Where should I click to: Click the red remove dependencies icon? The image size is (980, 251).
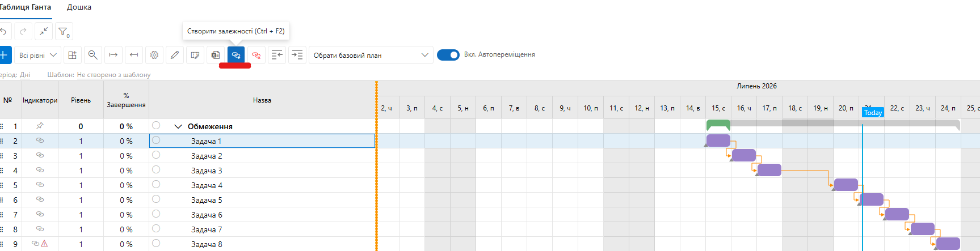pyautogui.click(x=256, y=55)
